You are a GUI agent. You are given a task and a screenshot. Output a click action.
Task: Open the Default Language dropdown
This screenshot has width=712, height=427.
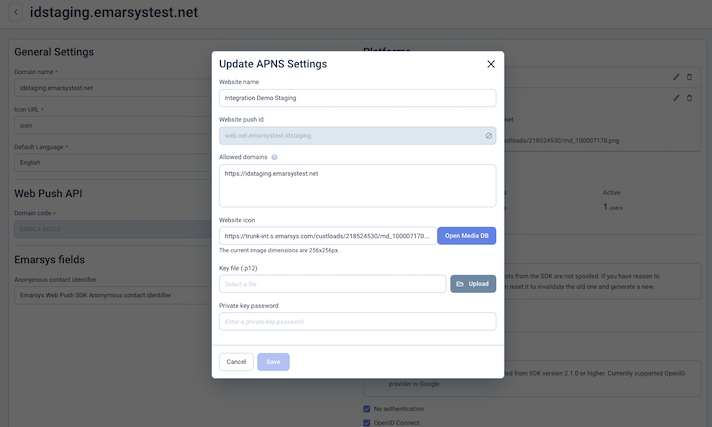113,163
